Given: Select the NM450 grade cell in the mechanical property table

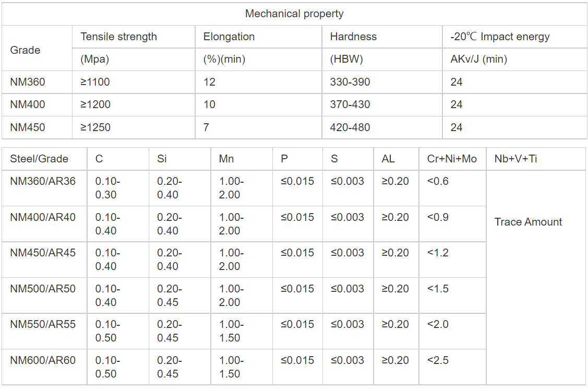Looking at the screenshot, I should click(28, 127).
